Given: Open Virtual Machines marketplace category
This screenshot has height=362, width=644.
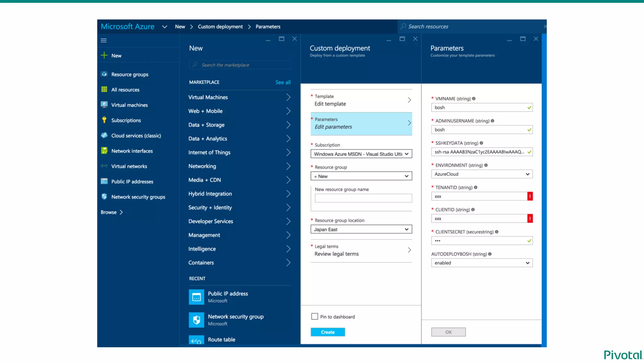Looking at the screenshot, I should coord(239,97).
